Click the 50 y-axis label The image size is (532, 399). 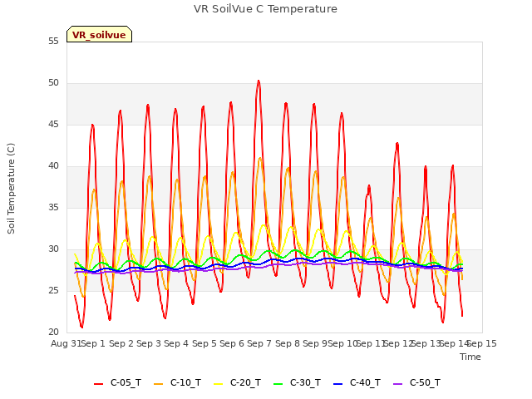pyautogui.click(x=53, y=83)
